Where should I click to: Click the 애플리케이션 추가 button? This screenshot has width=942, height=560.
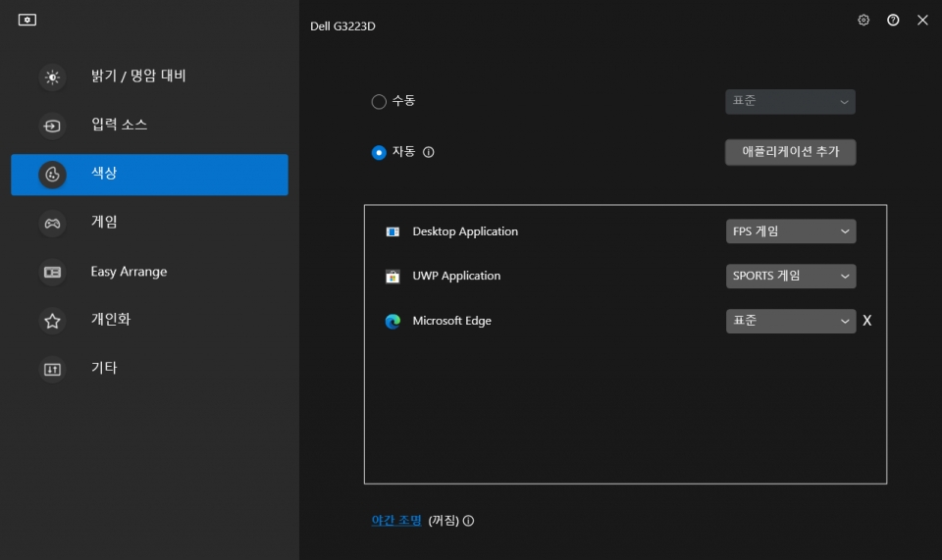791,152
